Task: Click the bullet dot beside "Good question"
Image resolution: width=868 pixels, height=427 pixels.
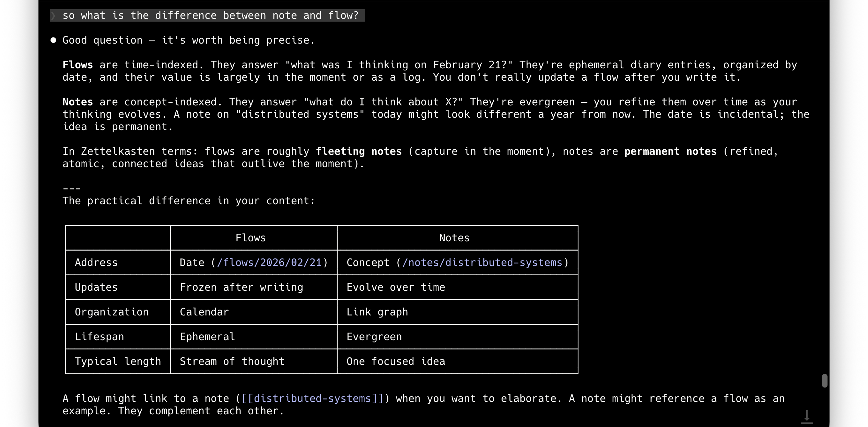Action: click(53, 41)
